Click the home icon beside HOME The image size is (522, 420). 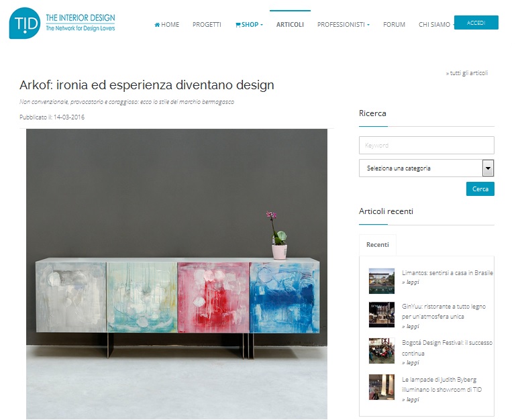coord(157,25)
